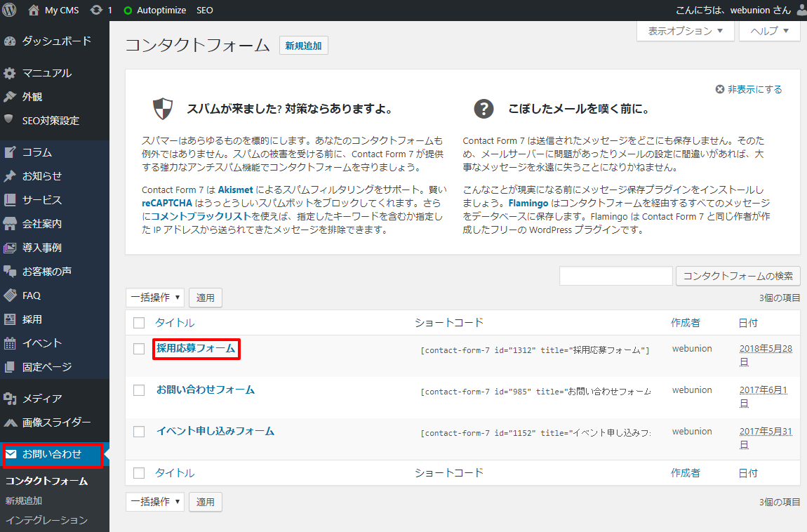Follow the Flamingo link

(x=528, y=204)
